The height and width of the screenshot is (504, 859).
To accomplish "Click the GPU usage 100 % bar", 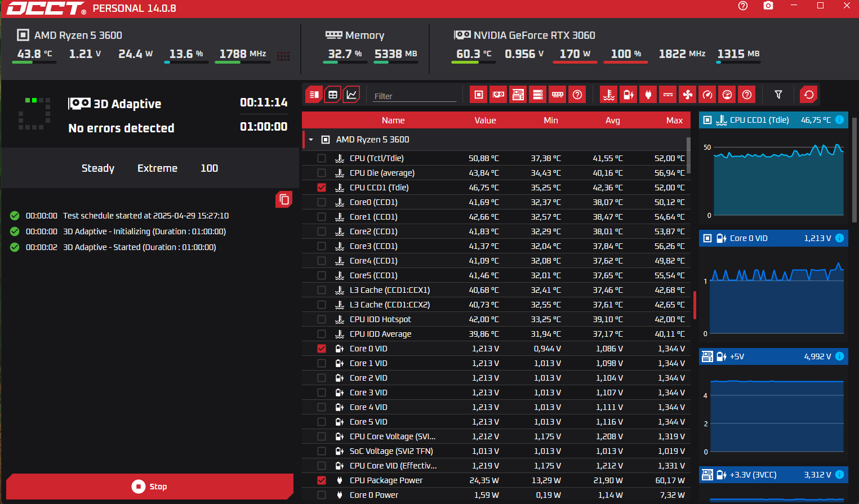I will (626, 63).
